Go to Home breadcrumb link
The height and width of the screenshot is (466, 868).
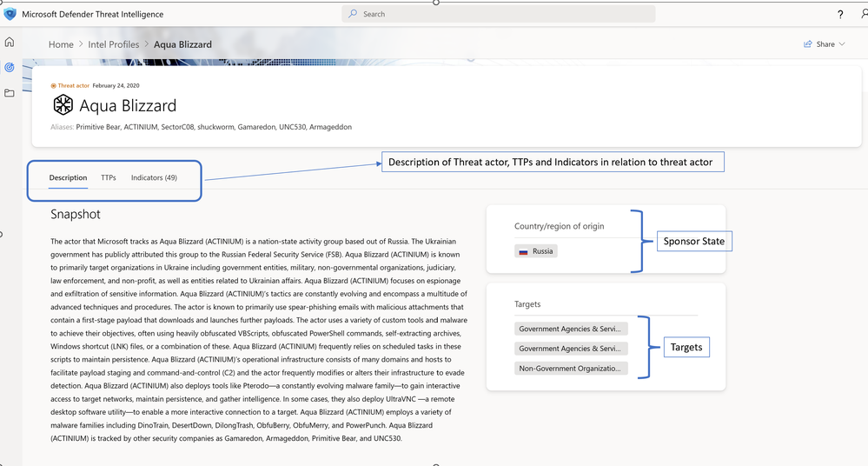[61, 44]
